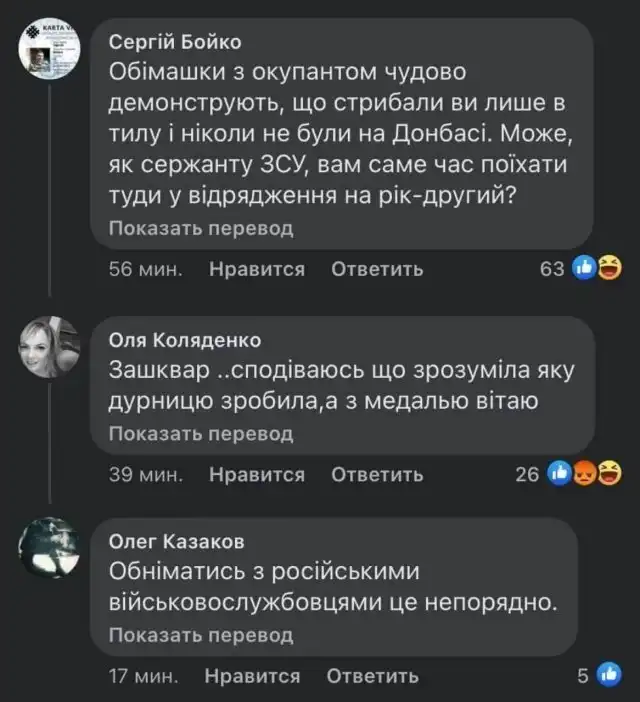Viewport: 640px width, 702px height.
Task: Click the angry emoji on Оля Коляденко's comment
Action: tap(584, 475)
